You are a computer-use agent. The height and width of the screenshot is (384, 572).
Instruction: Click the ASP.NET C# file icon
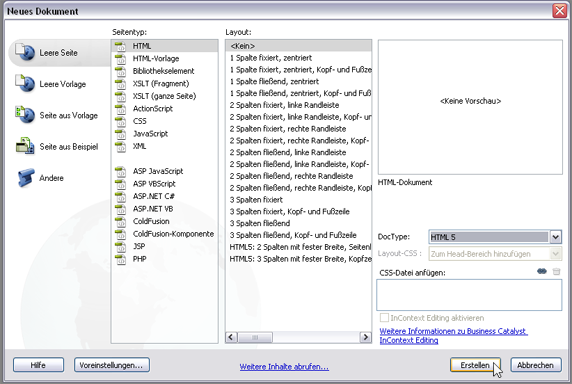click(x=120, y=196)
